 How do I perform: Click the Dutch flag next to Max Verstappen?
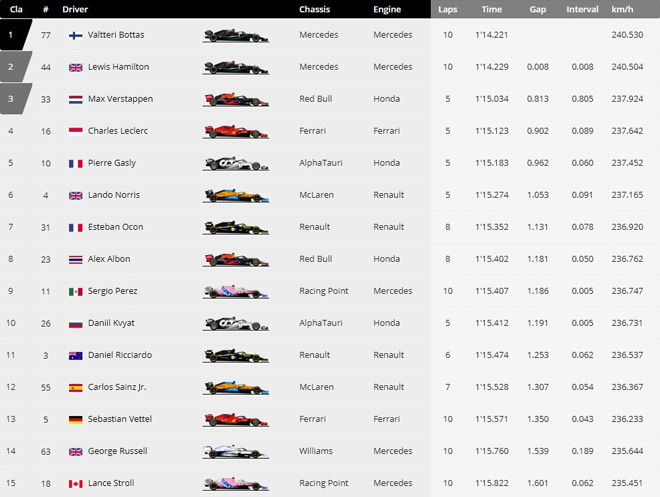[75, 99]
